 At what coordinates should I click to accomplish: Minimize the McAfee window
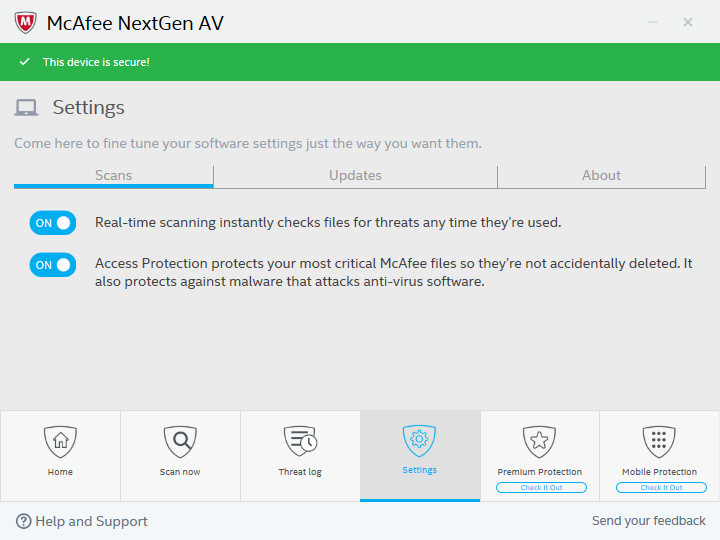coord(653,22)
